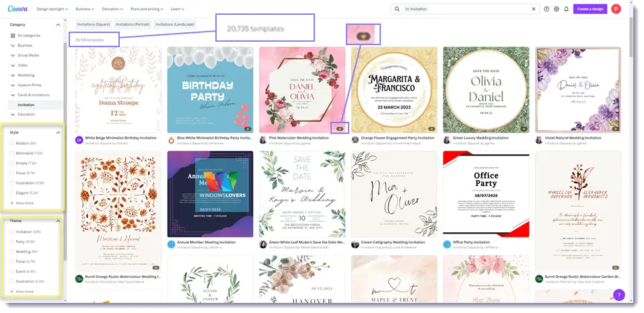
Task: Expand the Social Media category
Action: tap(13, 55)
